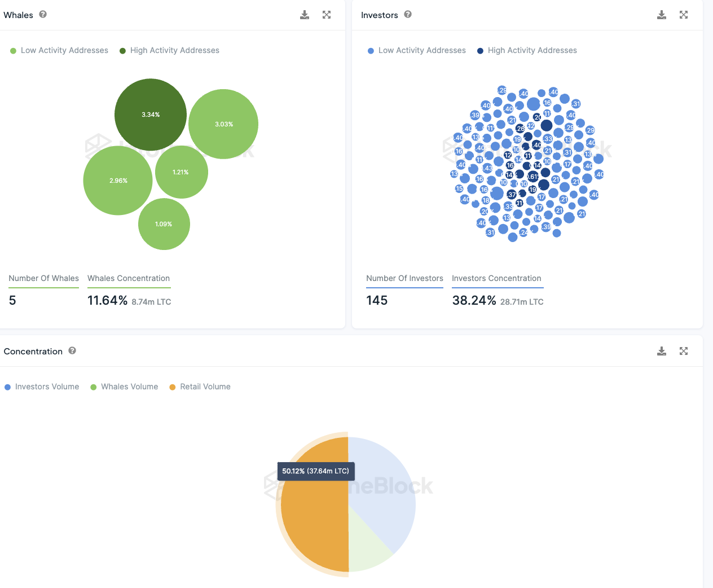The height and width of the screenshot is (588, 713).
Task: Open the Whales panel help icon
Action: click(x=43, y=15)
